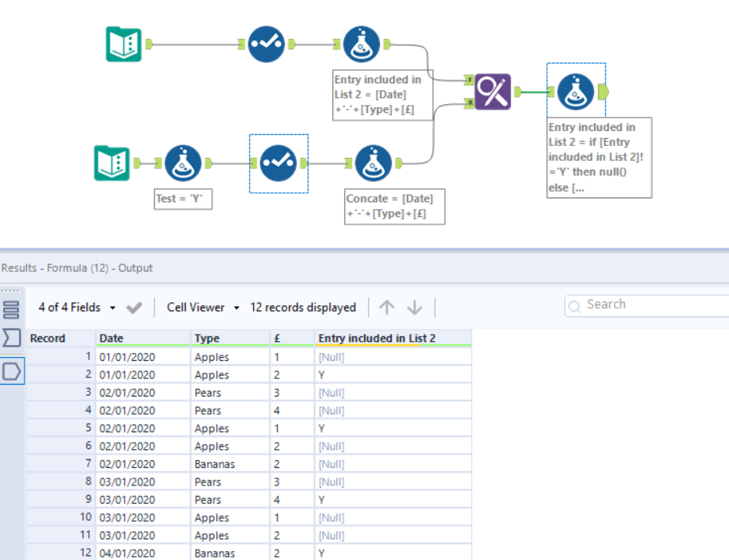729x560 pixels.
Task: Select the Bananas cell in record 7
Action: [x=214, y=464]
